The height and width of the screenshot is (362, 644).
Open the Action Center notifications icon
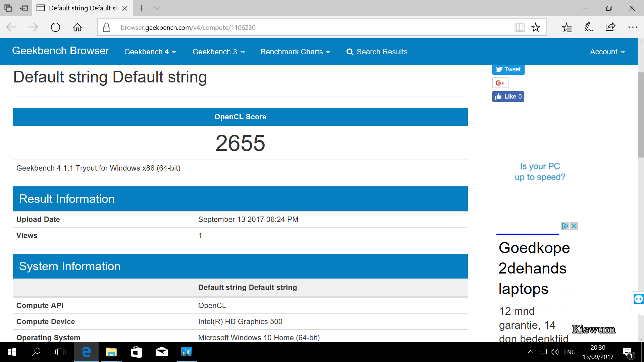click(x=629, y=352)
